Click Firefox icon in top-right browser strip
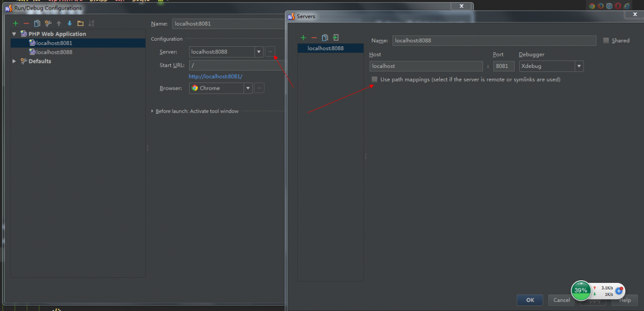Viewport: 644px width, 311px height. [601, 6]
